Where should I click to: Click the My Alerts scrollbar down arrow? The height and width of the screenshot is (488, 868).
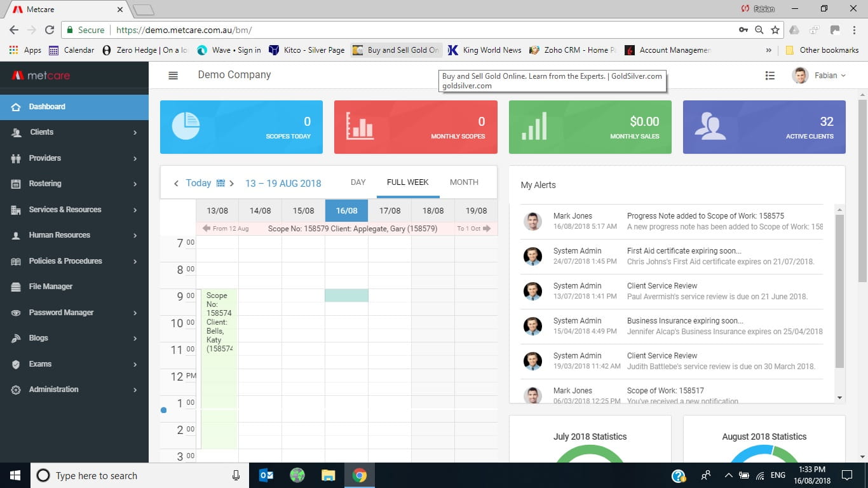[839, 398]
